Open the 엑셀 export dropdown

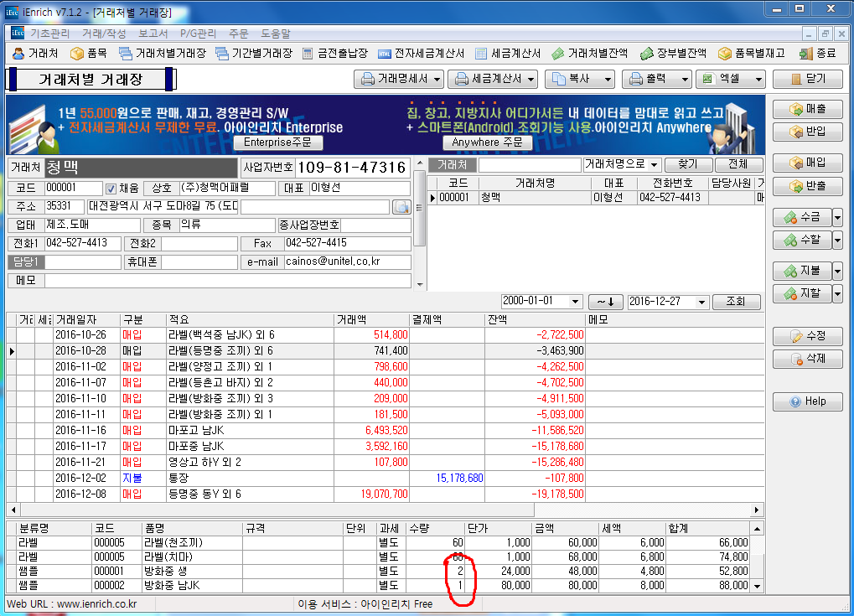[758, 80]
